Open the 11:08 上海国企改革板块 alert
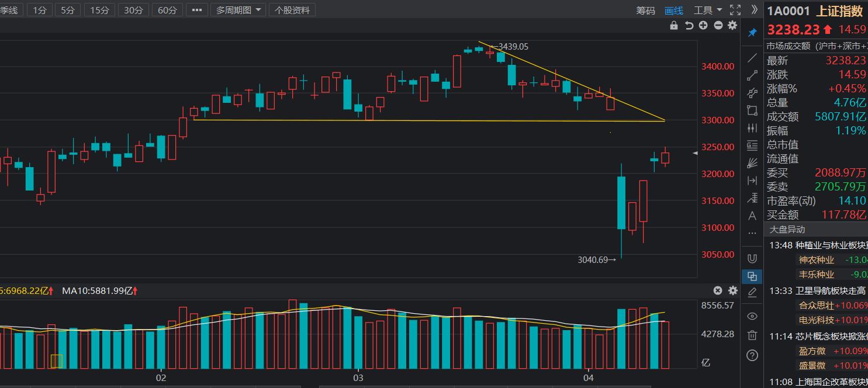The height and width of the screenshot is (388, 868). tap(818, 382)
